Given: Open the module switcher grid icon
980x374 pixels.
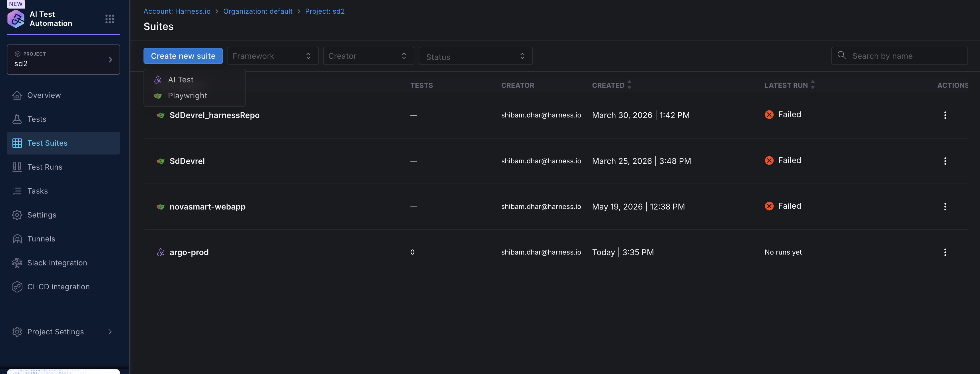Looking at the screenshot, I should point(110,19).
